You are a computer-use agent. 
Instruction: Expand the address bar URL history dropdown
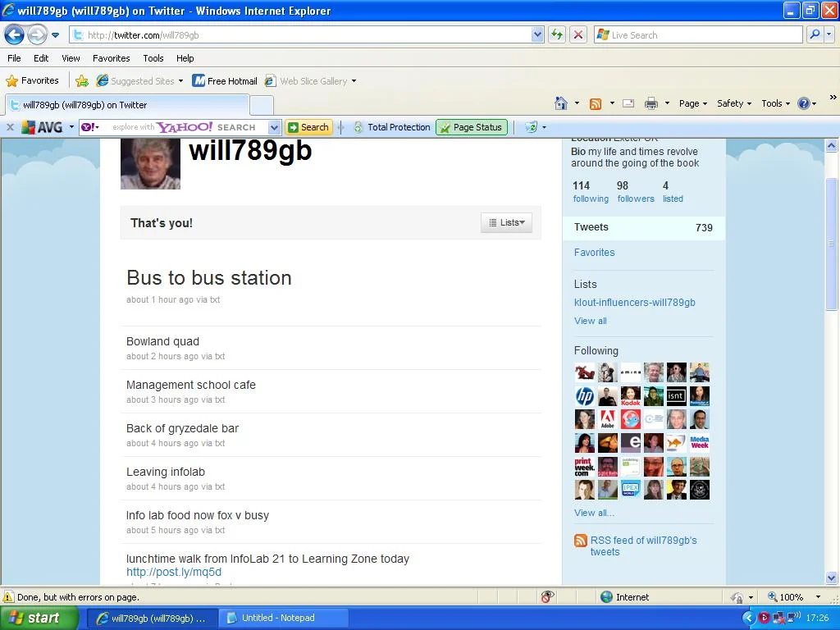[x=538, y=34]
